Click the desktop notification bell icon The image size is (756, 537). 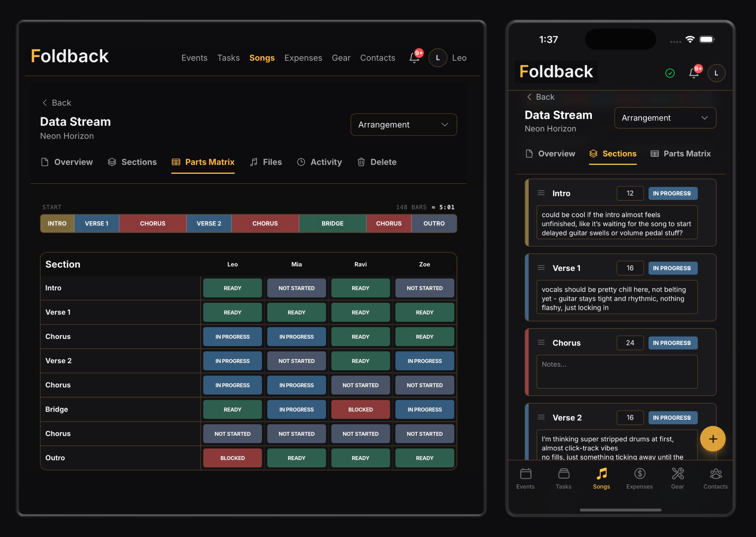[414, 58]
